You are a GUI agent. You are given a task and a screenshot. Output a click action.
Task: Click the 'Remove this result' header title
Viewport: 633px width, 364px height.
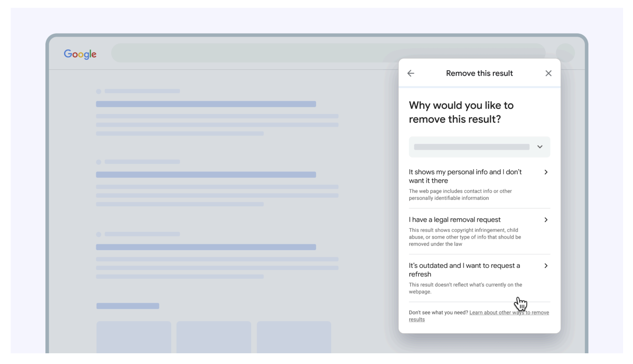point(479,73)
